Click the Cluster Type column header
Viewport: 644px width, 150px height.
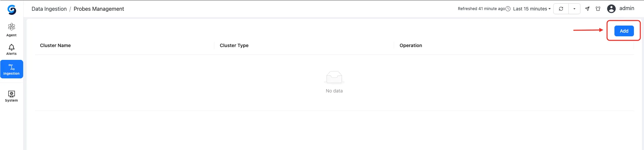coord(234,45)
